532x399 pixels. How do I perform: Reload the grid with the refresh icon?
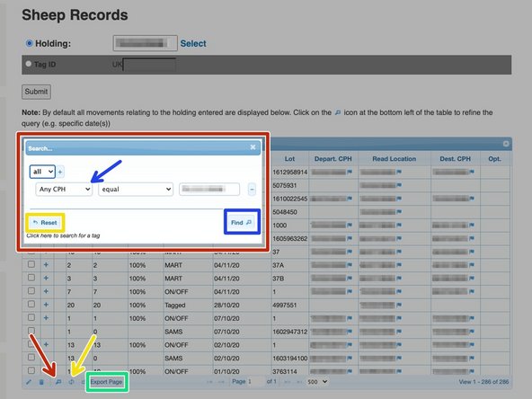click(x=71, y=382)
